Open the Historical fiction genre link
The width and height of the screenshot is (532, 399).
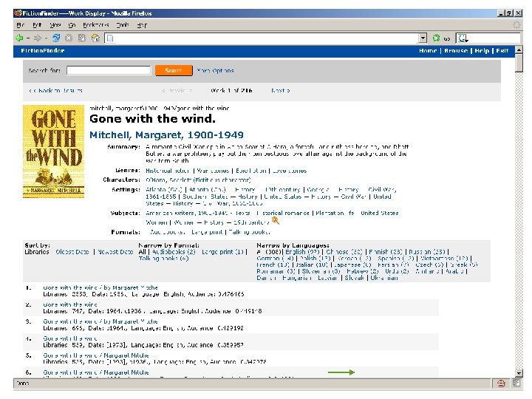[x=168, y=171]
